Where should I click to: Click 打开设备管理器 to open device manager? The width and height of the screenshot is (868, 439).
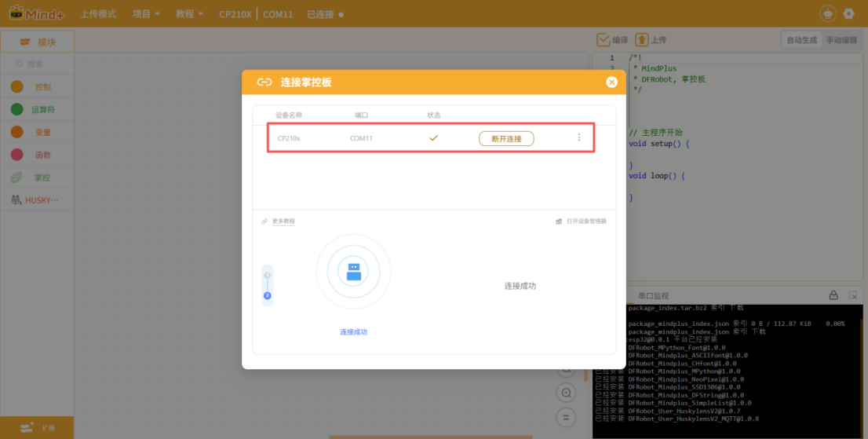pos(585,221)
